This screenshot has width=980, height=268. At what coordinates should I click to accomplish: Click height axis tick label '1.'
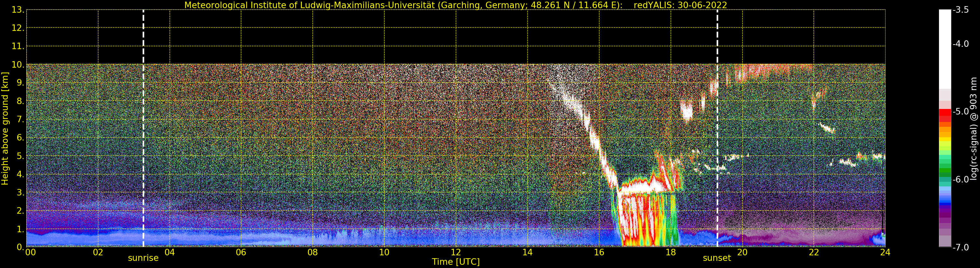tap(20, 229)
